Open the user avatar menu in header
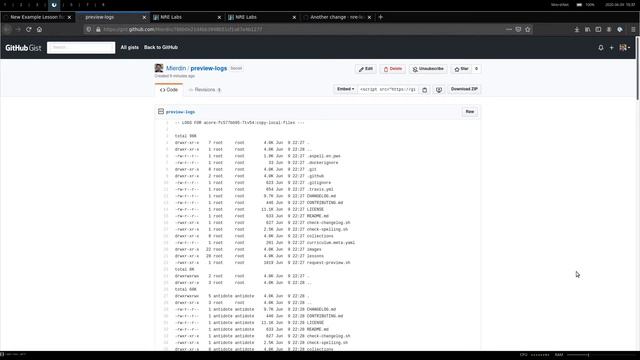The image size is (640, 360). (624, 48)
